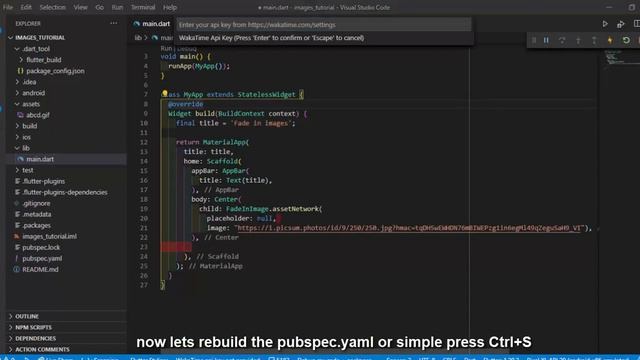Click the README.md info icon
The width and height of the screenshot is (640, 360).
[17, 269]
